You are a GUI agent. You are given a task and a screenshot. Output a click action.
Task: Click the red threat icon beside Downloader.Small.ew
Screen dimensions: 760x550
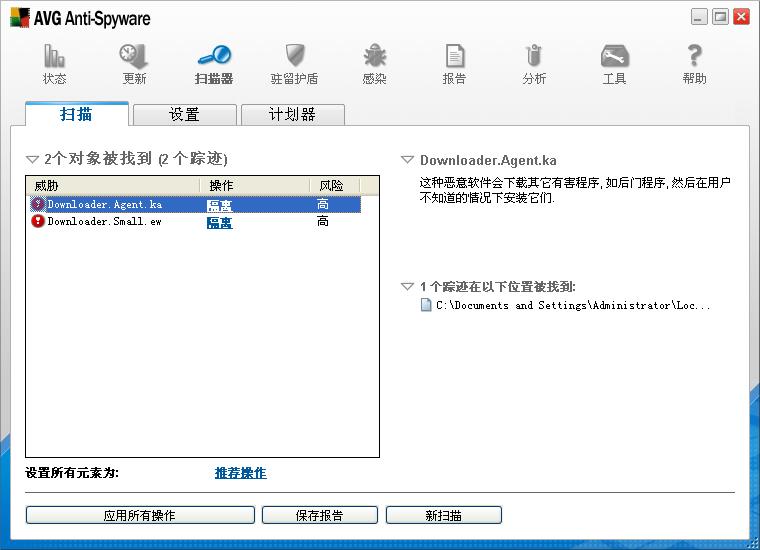[37, 221]
